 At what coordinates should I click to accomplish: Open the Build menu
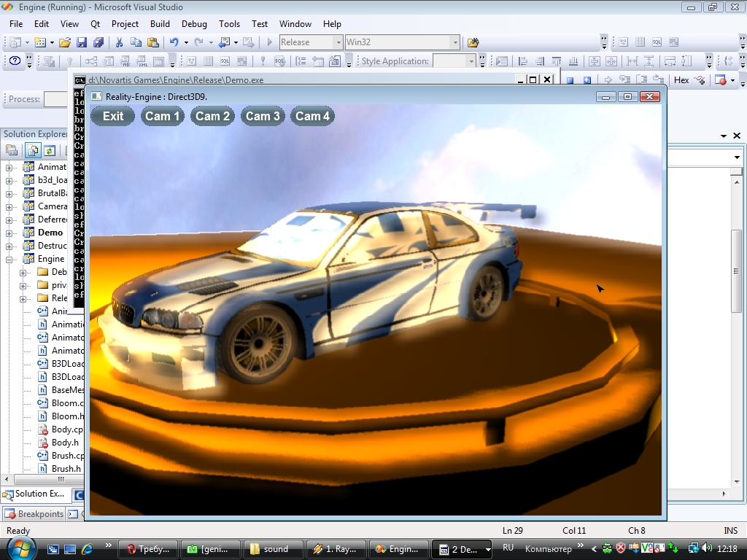point(160,24)
